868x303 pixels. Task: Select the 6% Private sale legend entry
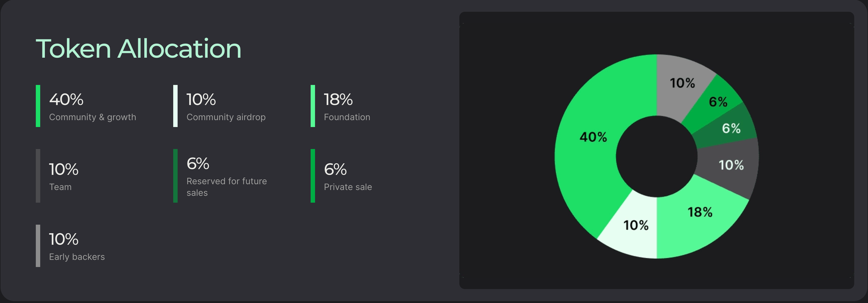click(x=342, y=176)
